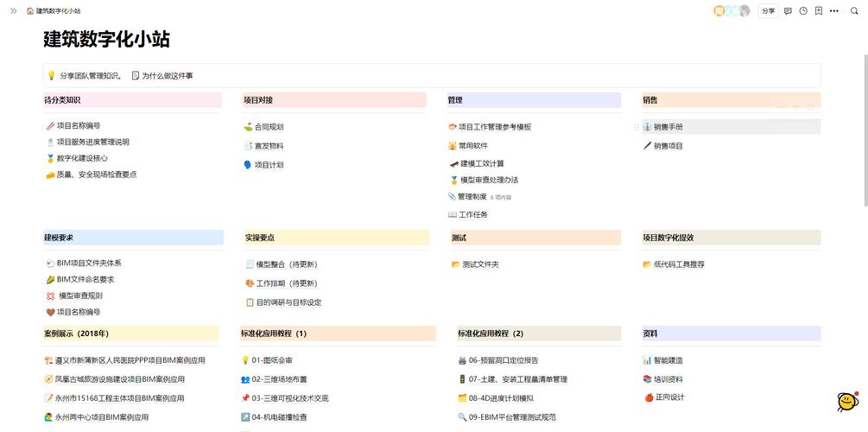Open 模型整合（待更新）page
The image size is (868, 432).
[x=282, y=264]
